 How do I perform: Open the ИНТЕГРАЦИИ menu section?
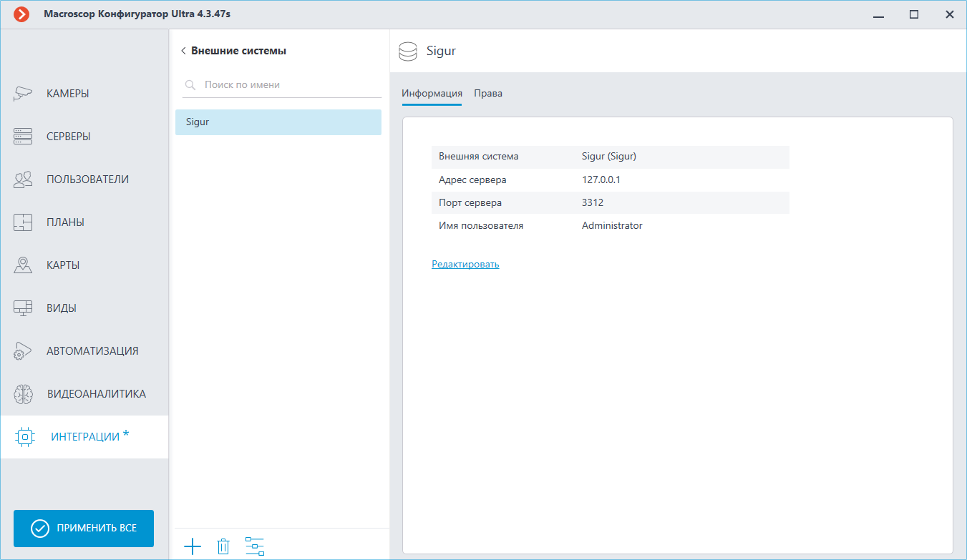pyautogui.click(x=84, y=437)
